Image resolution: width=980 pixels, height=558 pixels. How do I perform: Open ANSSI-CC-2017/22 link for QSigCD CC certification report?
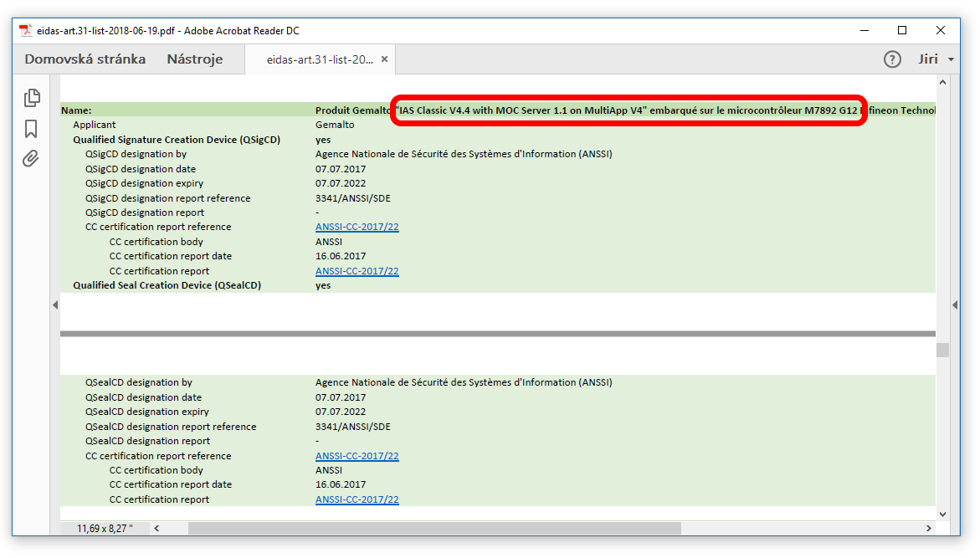(357, 271)
